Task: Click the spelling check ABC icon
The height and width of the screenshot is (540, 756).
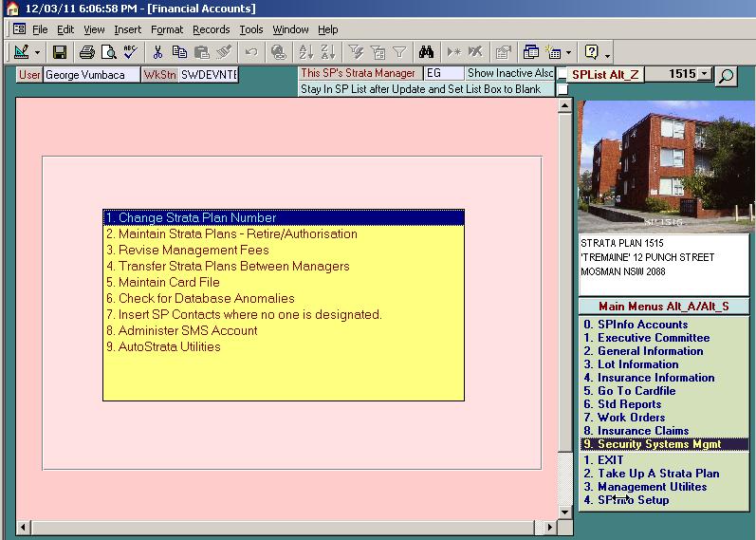Action: (130, 52)
